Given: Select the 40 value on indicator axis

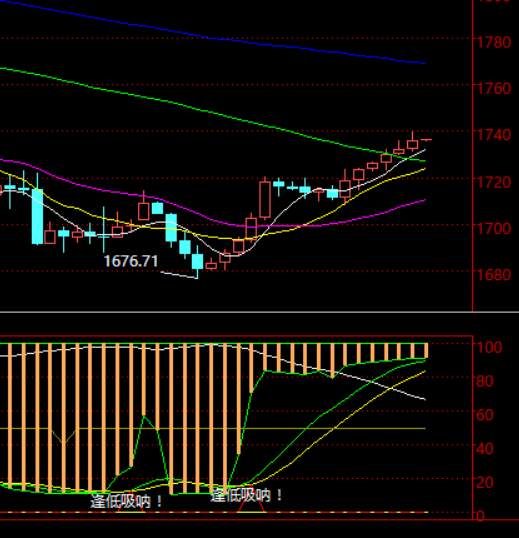Looking at the screenshot, I should pos(485,448).
